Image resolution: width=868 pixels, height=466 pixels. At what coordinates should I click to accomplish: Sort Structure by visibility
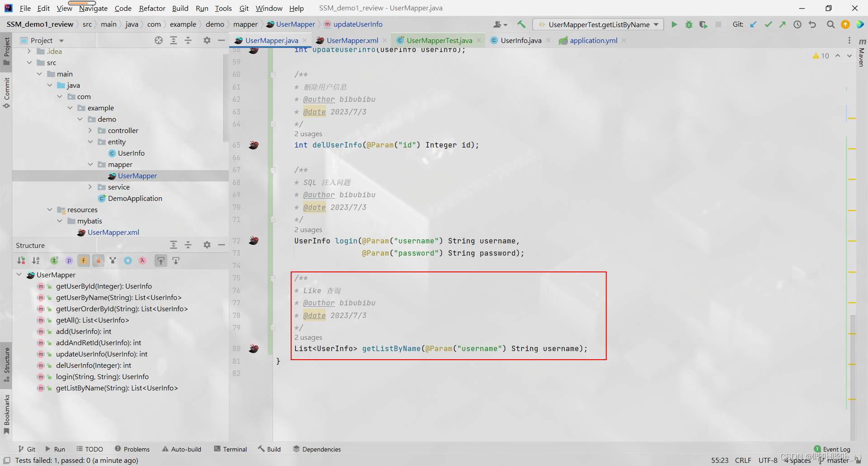coord(21,260)
